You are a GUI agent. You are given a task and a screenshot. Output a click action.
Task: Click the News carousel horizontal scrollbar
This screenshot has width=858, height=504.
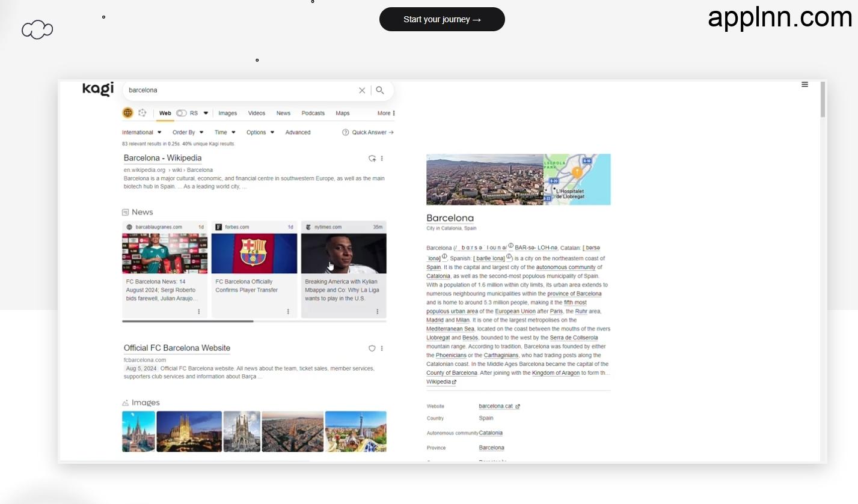click(x=188, y=321)
